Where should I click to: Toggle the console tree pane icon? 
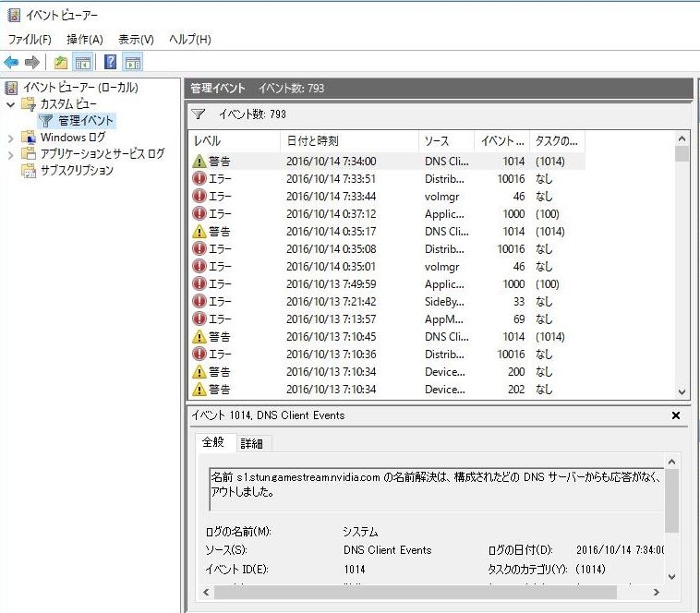point(83,62)
